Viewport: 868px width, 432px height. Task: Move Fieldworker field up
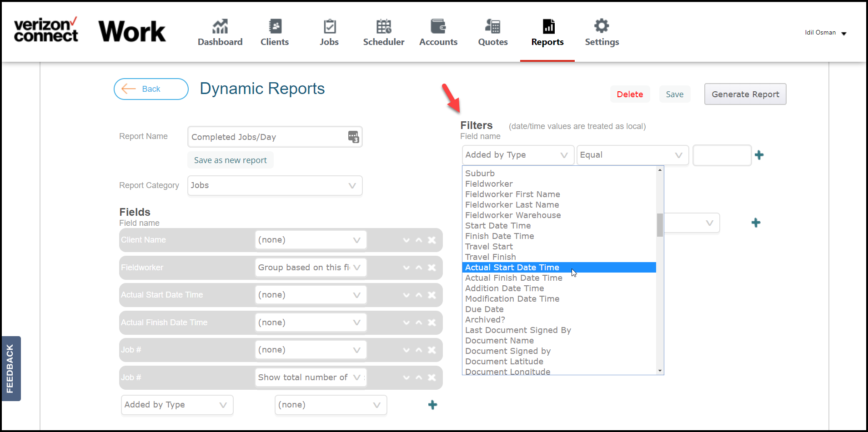click(419, 268)
